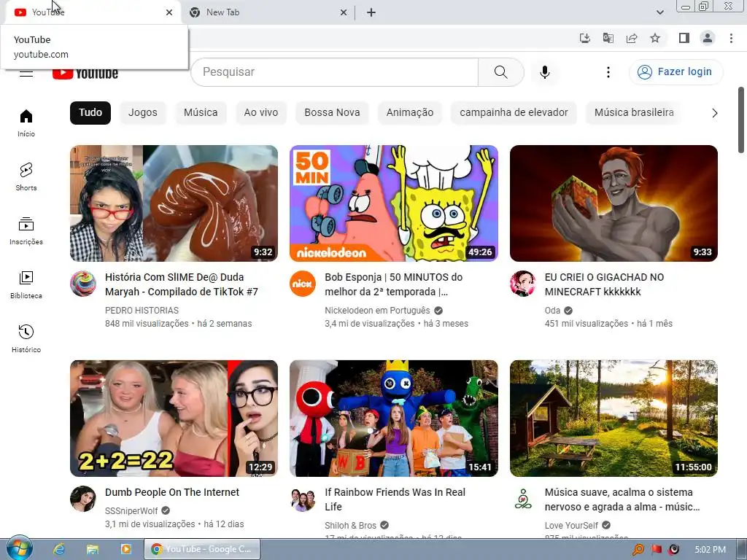Expand the tab search dropdown arrow

point(659,12)
